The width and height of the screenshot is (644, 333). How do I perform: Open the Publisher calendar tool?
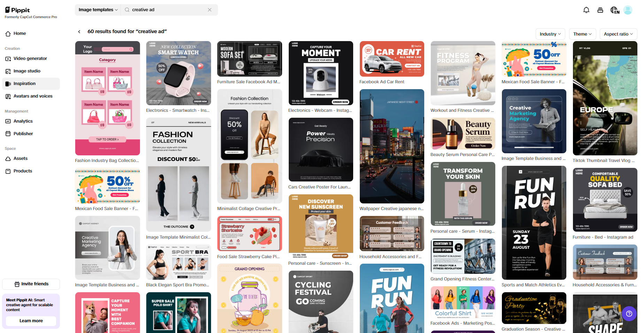(23, 133)
